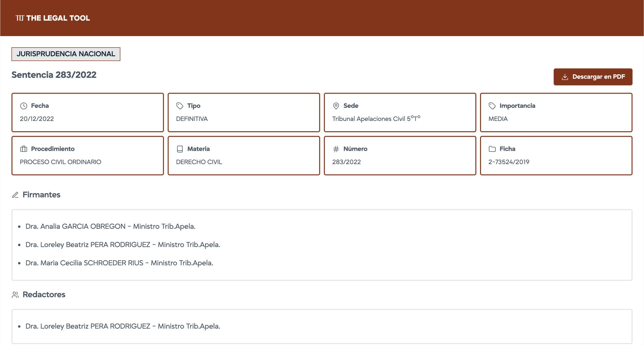
Task: Click signer Dra. Analia GARCIA OBREGON
Action: click(x=110, y=227)
